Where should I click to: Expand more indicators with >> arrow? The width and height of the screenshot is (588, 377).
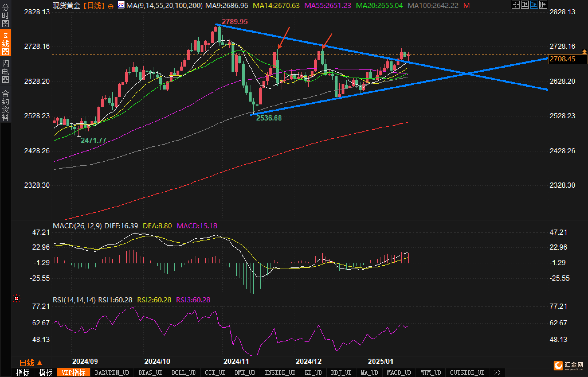coord(497,372)
